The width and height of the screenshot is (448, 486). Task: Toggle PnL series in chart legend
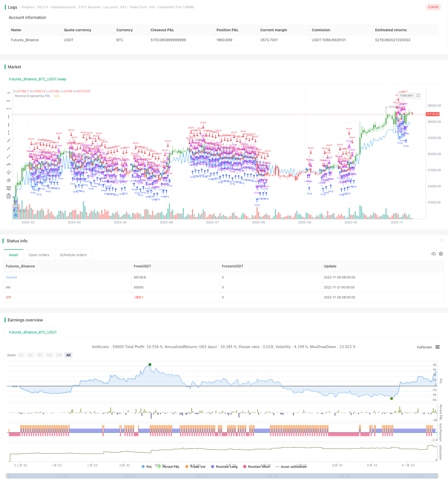coord(147,467)
